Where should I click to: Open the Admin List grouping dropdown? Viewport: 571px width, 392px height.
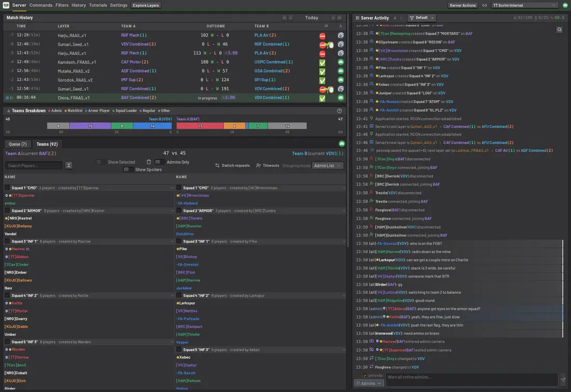(327, 165)
